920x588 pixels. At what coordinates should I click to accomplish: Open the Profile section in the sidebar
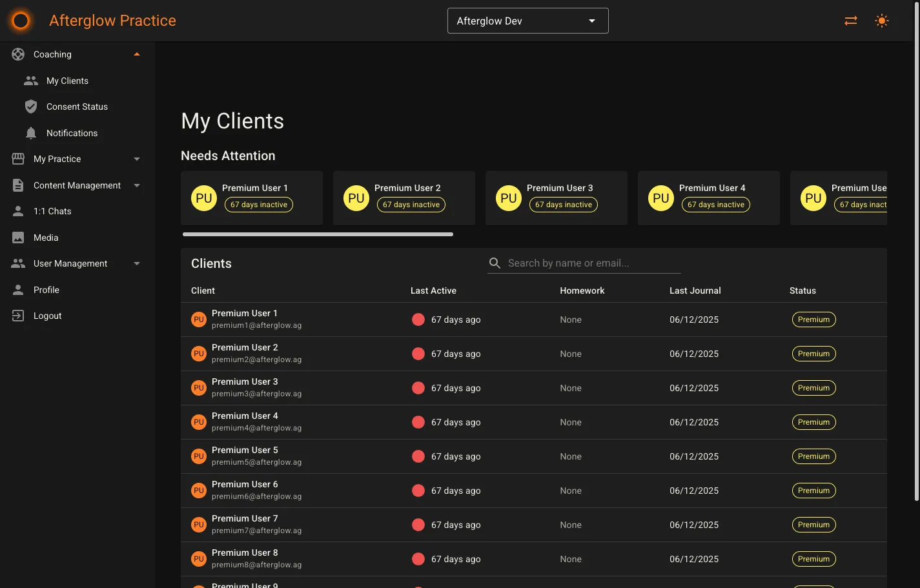coord(46,290)
